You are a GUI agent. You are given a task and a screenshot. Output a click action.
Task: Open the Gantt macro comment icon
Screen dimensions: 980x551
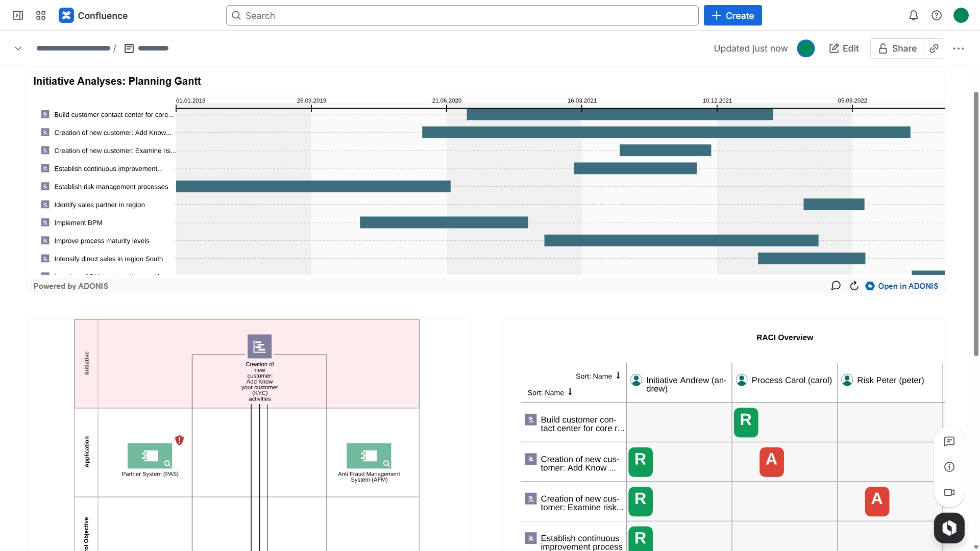click(836, 286)
